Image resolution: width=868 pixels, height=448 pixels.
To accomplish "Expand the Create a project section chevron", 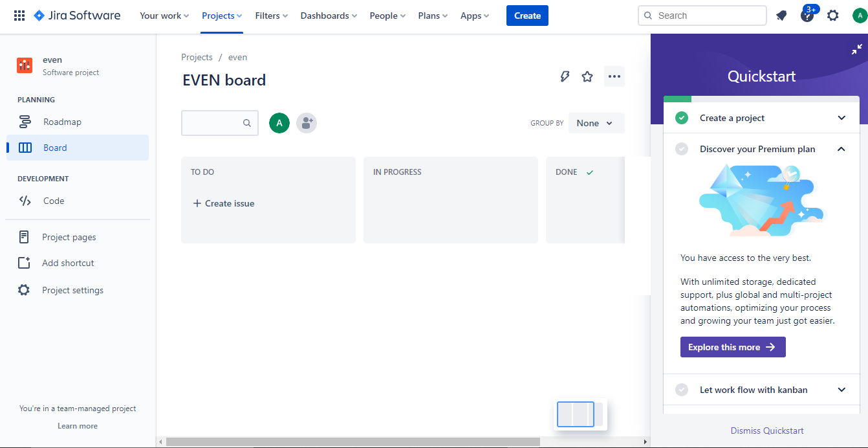I will (x=841, y=118).
